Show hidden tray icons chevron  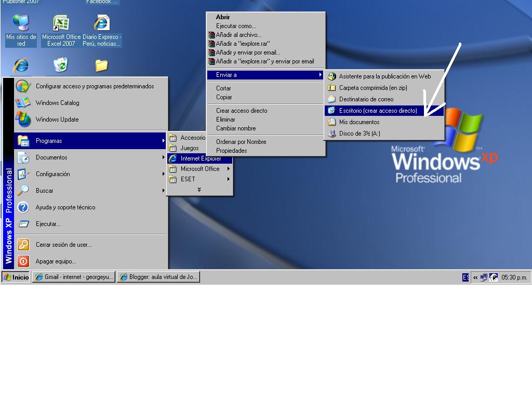pos(475,277)
